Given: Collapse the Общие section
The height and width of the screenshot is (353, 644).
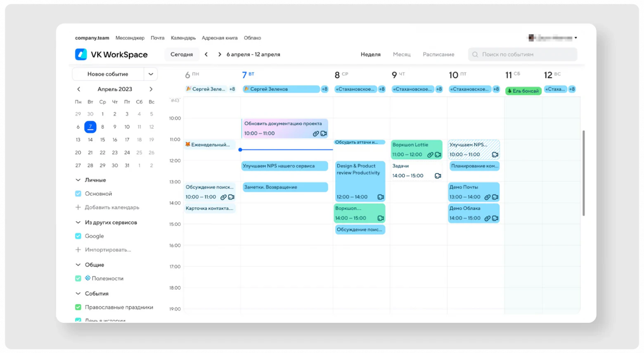Looking at the screenshot, I should pyautogui.click(x=78, y=265).
